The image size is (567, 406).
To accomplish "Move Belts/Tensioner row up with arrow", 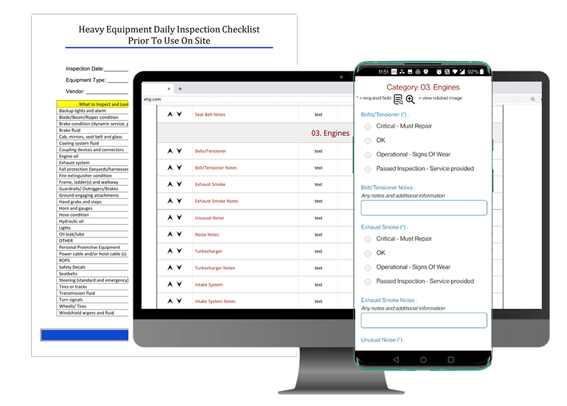I will point(170,151).
